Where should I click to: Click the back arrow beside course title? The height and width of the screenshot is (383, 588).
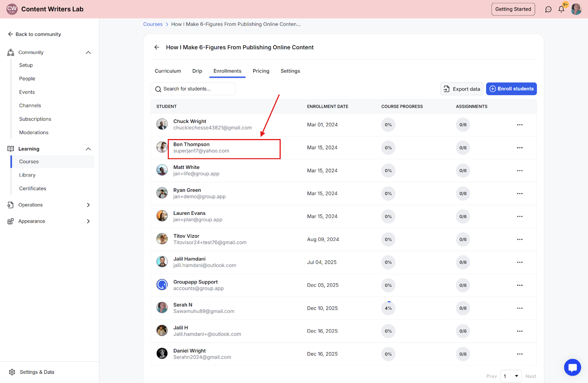(x=157, y=47)
